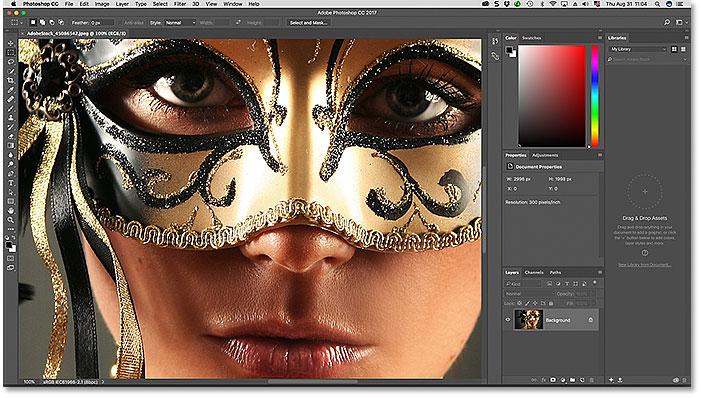Click the Feather input field
This screenshot has height=398, width=701.
[101, 22]
